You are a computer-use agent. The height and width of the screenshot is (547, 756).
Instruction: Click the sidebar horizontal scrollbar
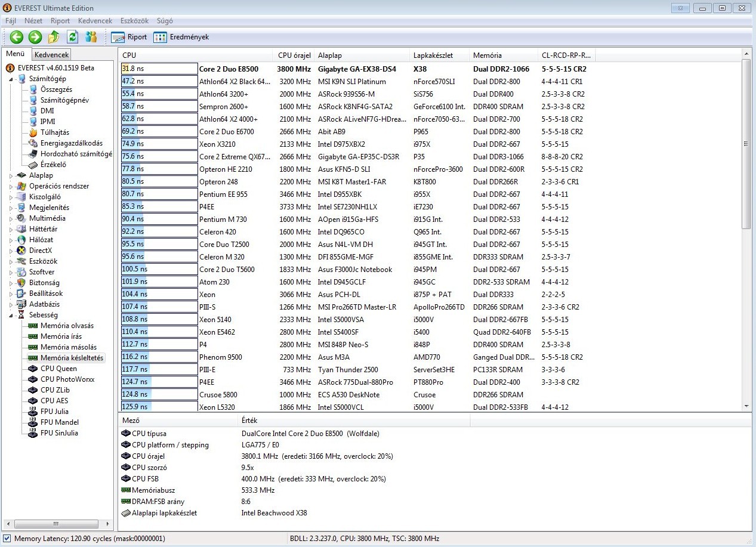tap(57, 524)
